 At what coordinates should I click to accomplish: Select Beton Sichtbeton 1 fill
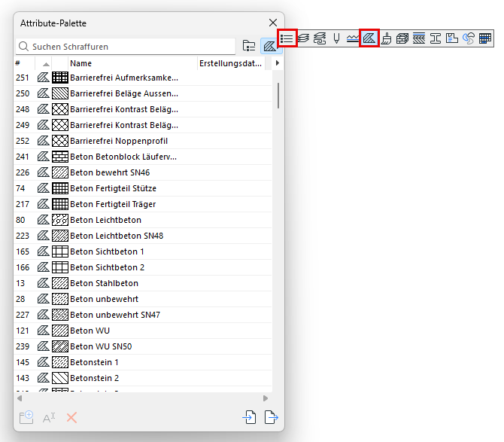[x=143, y=251]
